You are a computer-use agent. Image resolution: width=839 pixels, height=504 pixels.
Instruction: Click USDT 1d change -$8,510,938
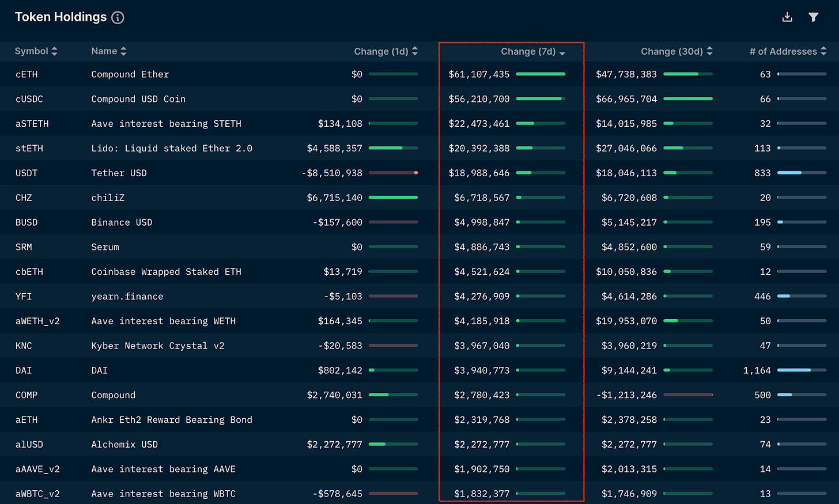coord(332,173)
